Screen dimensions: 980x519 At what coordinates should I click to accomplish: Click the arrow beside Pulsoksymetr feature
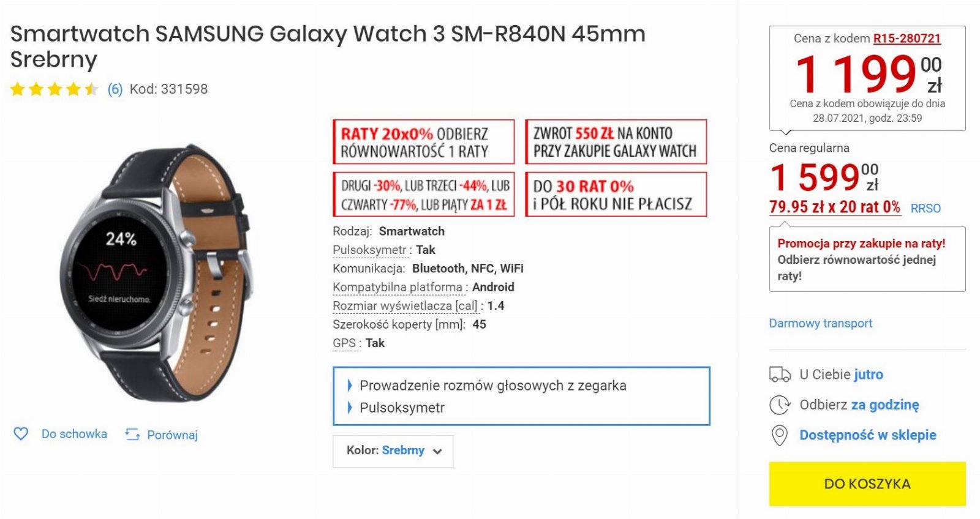tap(350, 408)
